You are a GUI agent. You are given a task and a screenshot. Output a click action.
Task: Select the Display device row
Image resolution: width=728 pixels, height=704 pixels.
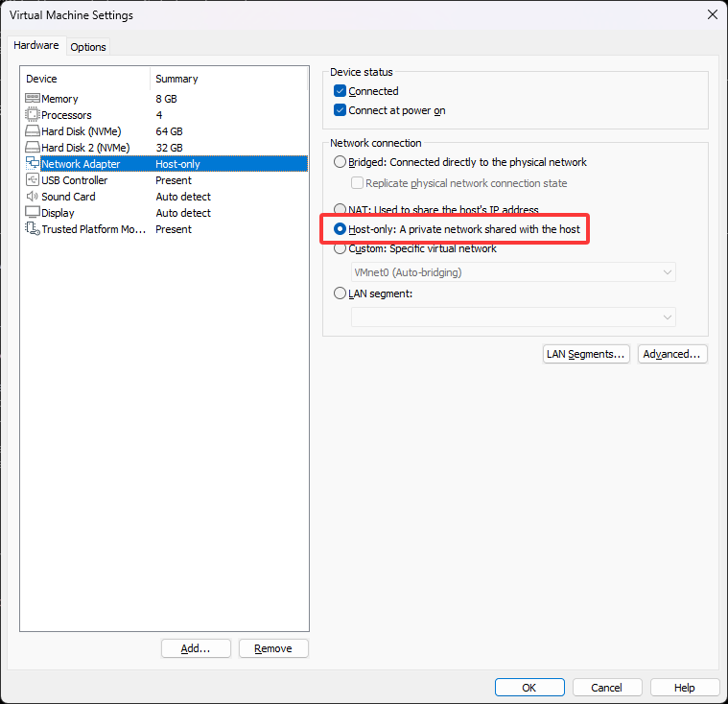[x=164, y=212]
